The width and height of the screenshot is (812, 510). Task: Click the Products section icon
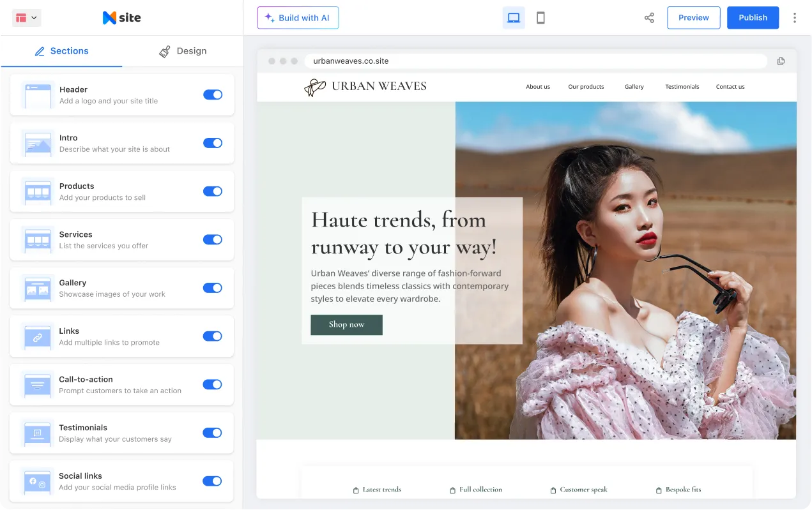pos(38,191)
